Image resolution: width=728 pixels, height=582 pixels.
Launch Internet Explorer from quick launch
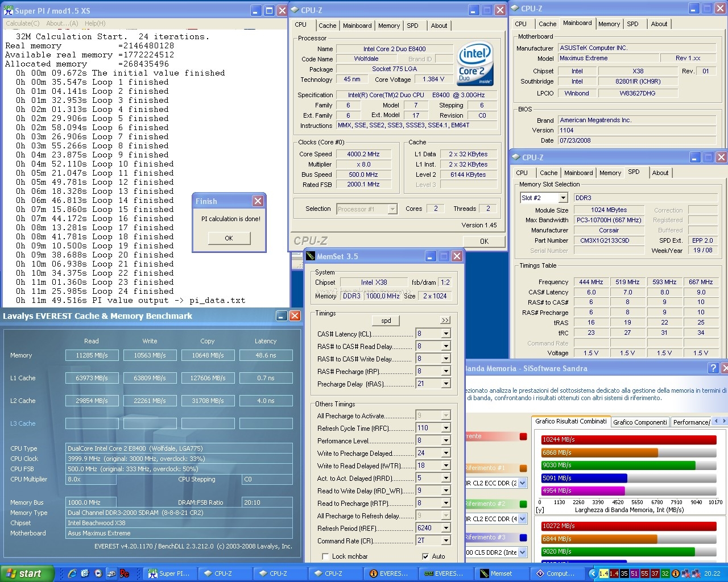coord(72,573)
